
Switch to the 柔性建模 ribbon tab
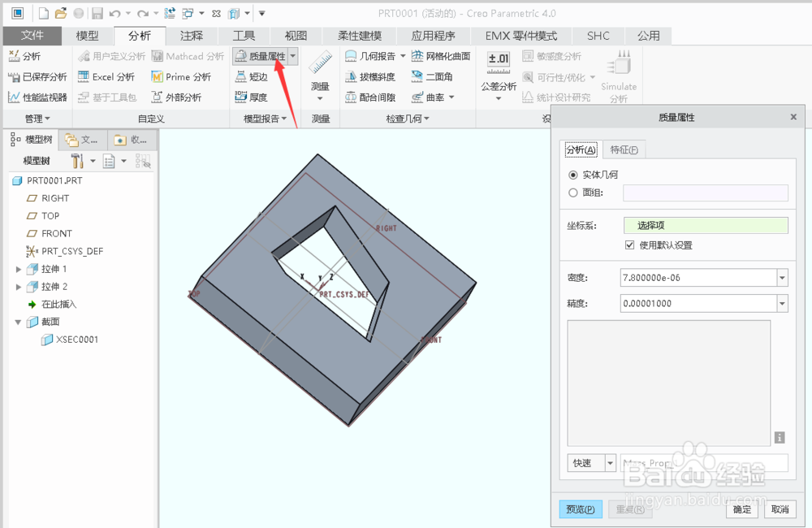click(360, 36)
